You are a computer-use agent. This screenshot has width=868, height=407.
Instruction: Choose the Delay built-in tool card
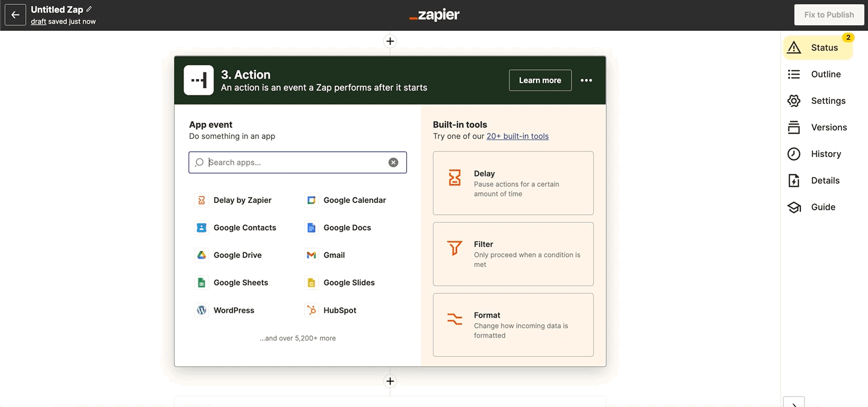coord(513,183)
